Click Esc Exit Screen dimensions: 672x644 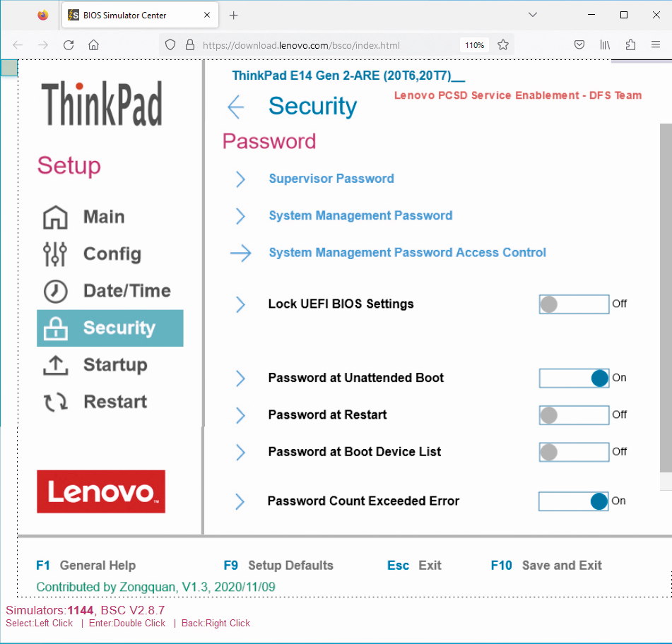[x=414, y=566]
